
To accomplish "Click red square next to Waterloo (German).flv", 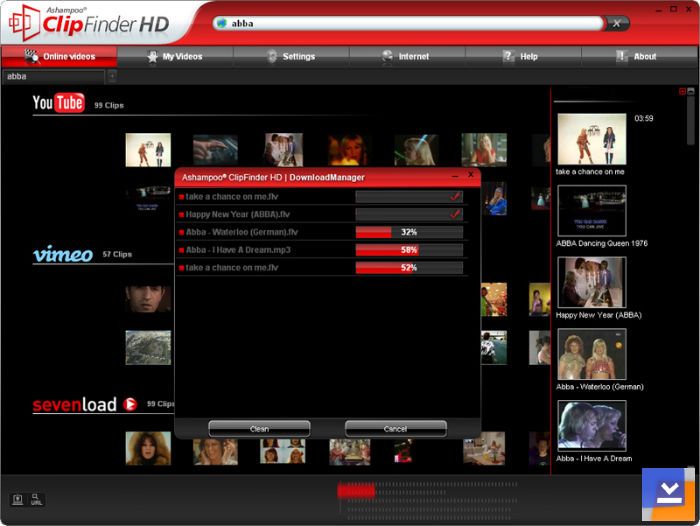I will (x=181, y=232).
